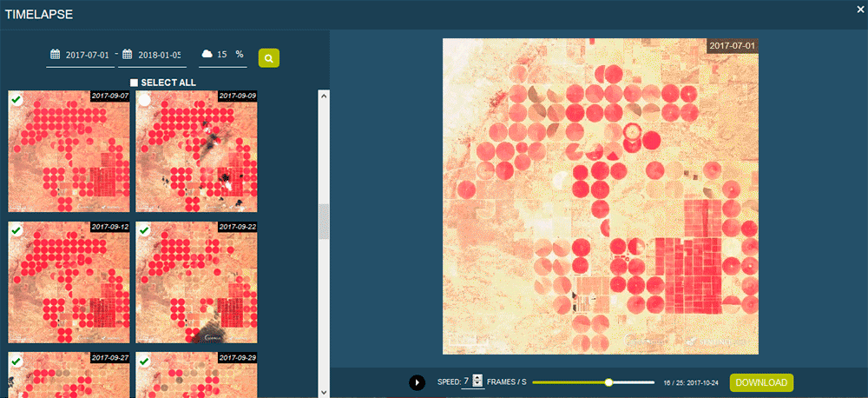Edit the cloud coverage percent field

(222, 55)
